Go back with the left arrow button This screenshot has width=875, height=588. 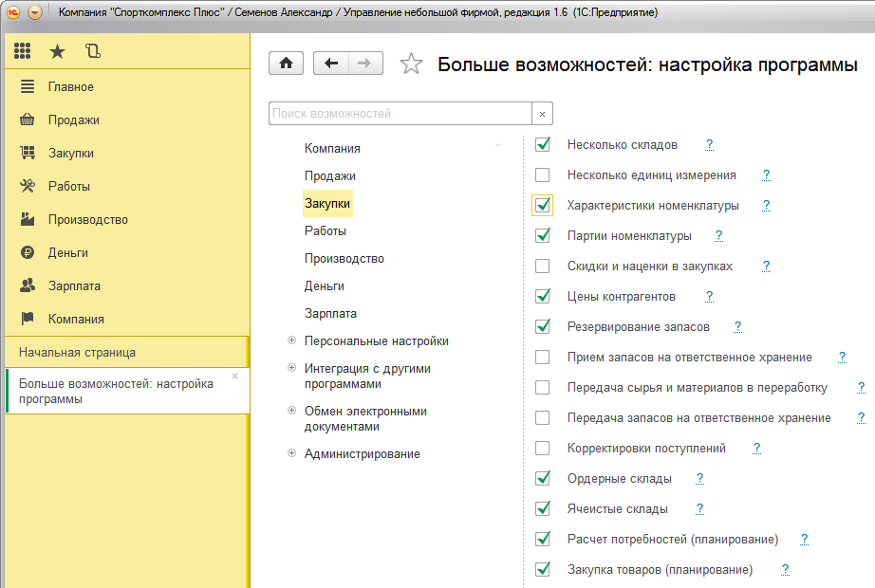click(331, 64)
